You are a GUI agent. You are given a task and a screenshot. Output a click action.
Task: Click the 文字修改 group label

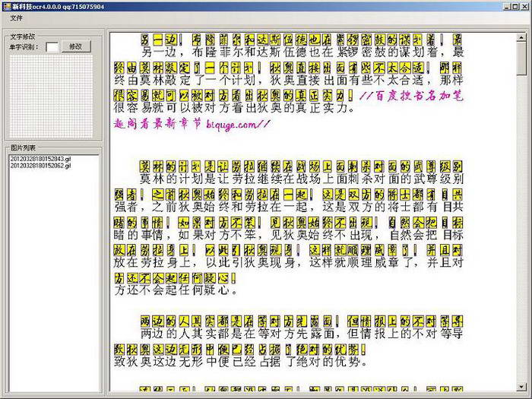tap(22, 36)
